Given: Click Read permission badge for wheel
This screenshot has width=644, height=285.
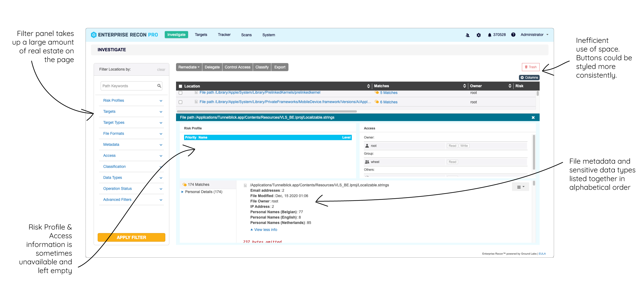Looking at the screenshot, I should tap(452, 162).
